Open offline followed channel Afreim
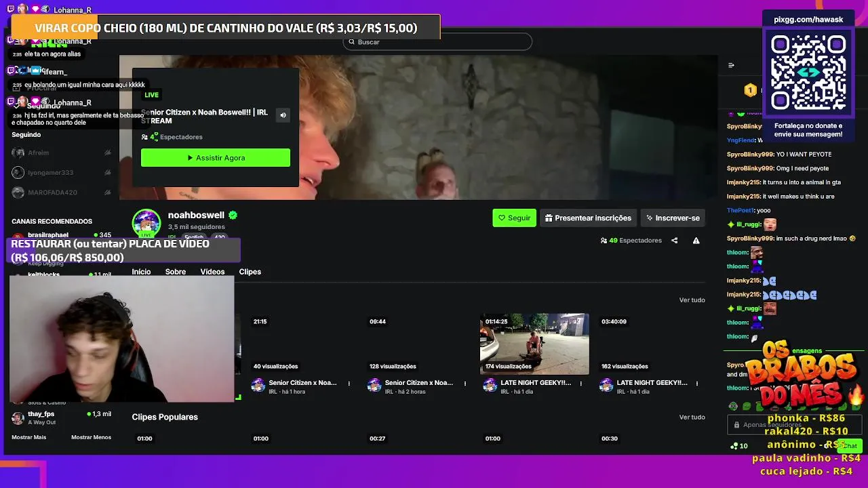 coord(61,153)
